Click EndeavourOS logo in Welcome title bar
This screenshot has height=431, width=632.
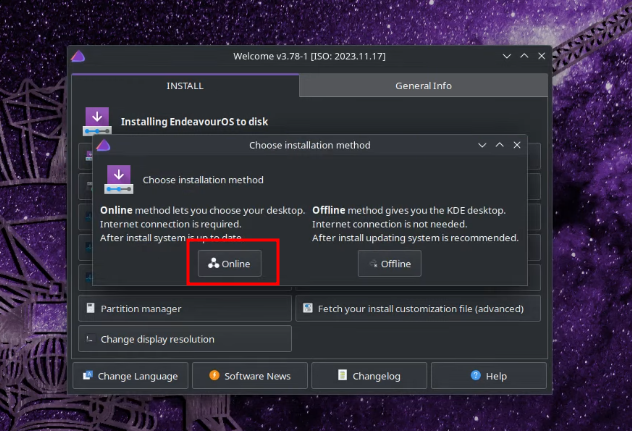coord(78,56)
